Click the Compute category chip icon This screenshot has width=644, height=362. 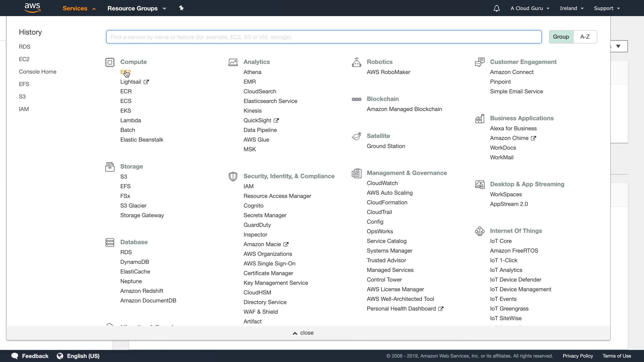tap(110, 62)
